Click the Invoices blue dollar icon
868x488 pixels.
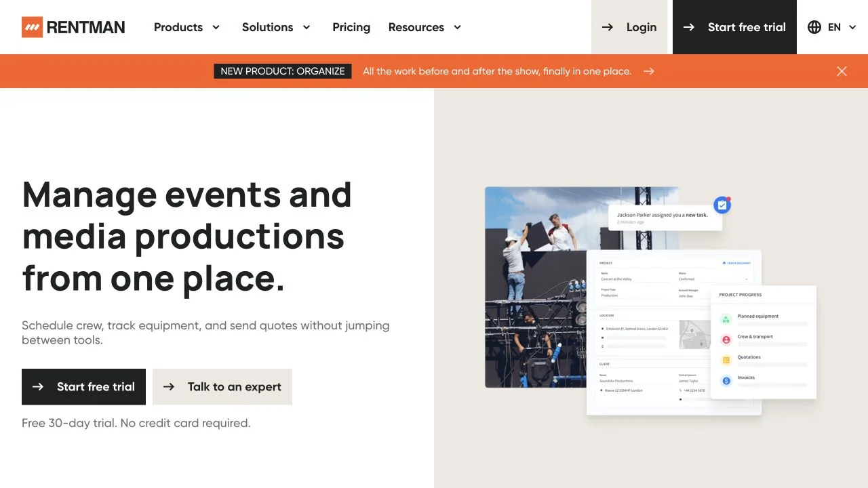pos(726,381)
